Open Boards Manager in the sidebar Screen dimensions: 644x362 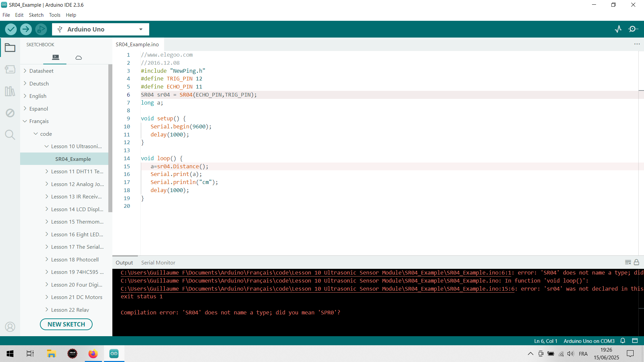(x=10, y=69)
